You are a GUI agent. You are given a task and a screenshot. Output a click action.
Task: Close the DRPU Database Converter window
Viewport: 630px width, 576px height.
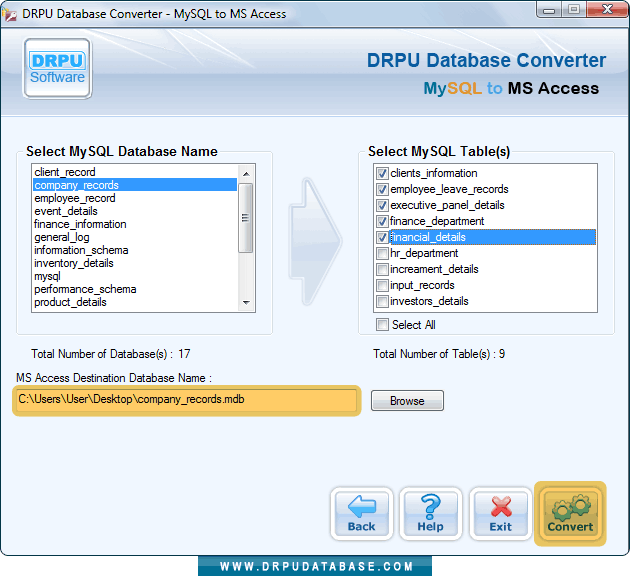pos(607,10)
